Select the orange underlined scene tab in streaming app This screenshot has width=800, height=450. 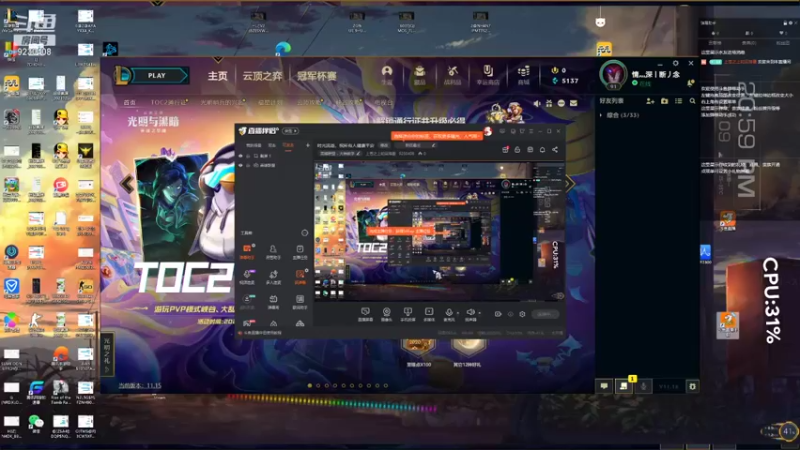288,145
